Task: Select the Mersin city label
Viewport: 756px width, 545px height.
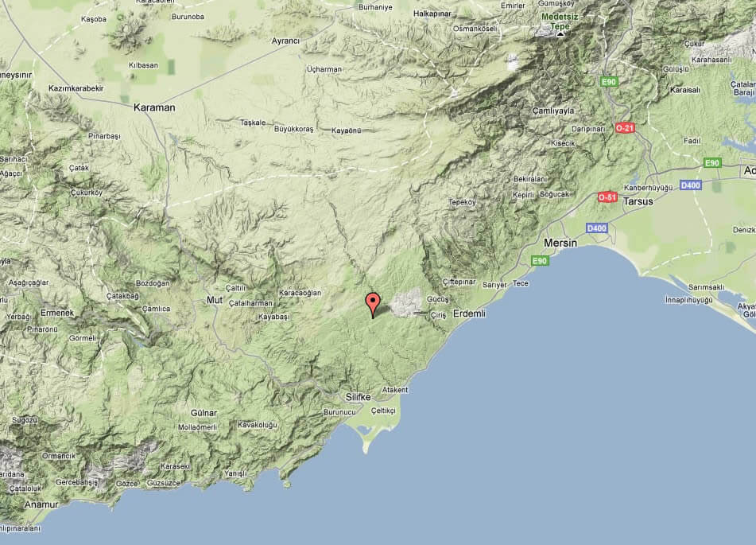Action: (561, 242)
